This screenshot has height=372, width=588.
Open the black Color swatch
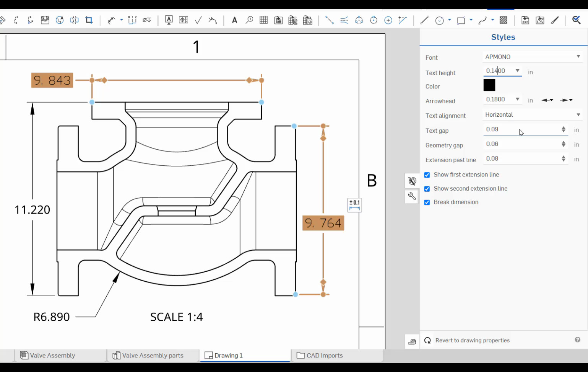489,85
